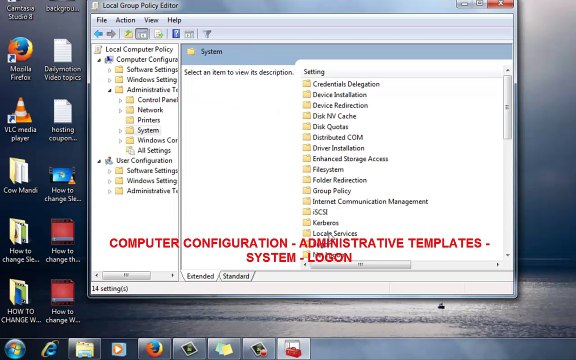Viewport: 576px width, 360px height.
Task: Collapse Administrative Templates under Computer Configuration
Action: 109,90
